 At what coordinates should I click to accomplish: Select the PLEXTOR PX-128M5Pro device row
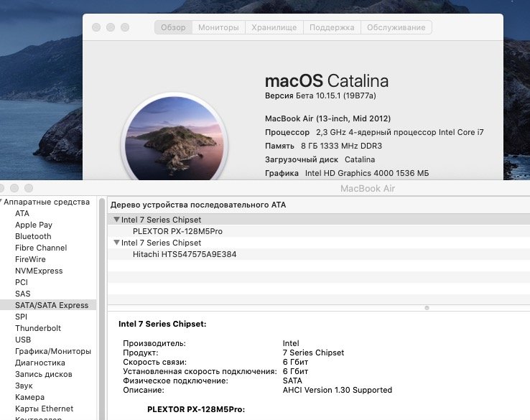pyautogui.click(x=319, y=231)
